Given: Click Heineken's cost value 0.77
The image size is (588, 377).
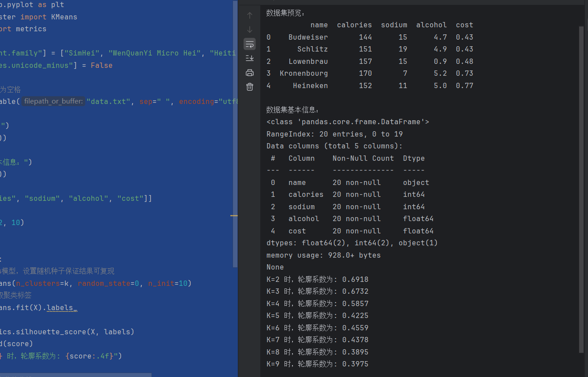Looking at the screenshot, I should coord(465,85).
